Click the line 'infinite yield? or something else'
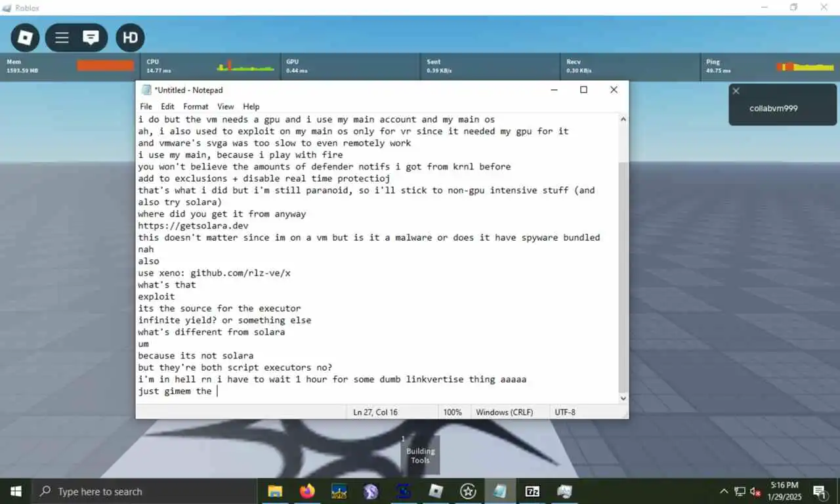 pyautogui.click(x=224, y=320)
